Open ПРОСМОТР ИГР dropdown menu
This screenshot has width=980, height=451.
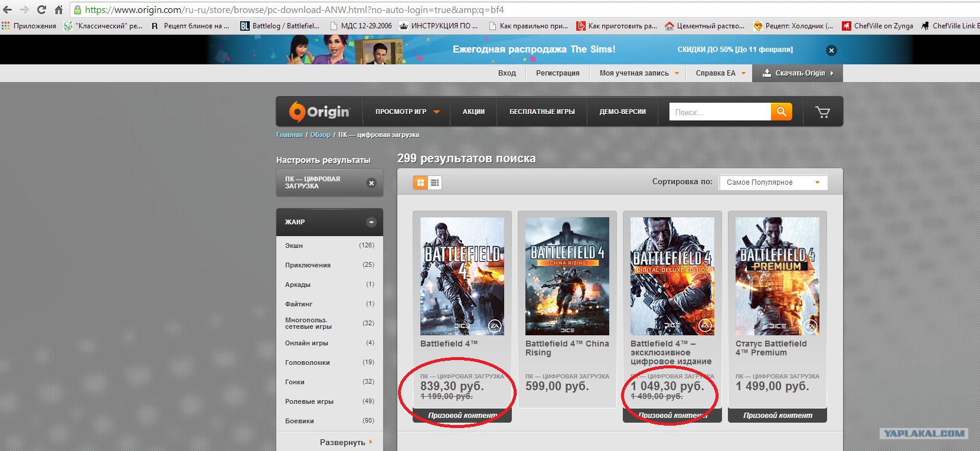pos(407,112)
